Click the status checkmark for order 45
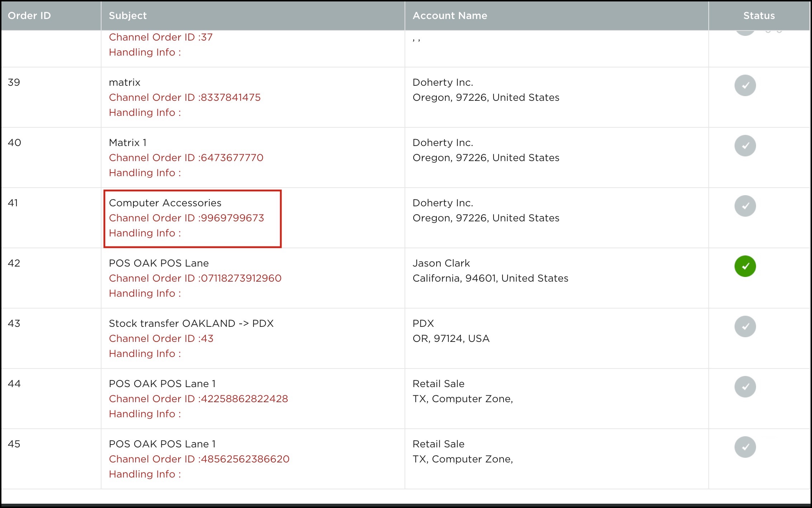The height and width of the screenshot is (508, 812). (x=745, y=447)
